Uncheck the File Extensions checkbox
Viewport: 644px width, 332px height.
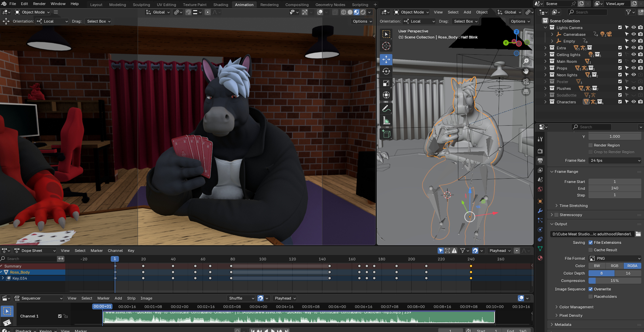(x=591, y=242)
